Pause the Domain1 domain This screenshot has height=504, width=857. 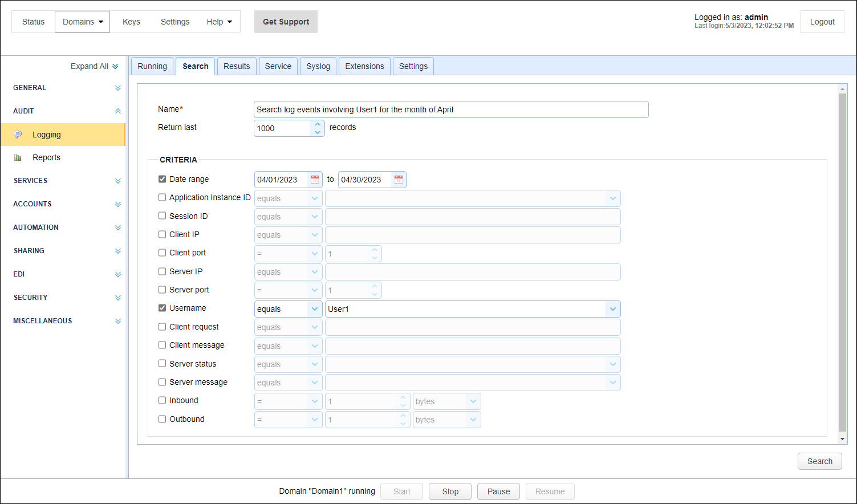[x=498, y=491]
